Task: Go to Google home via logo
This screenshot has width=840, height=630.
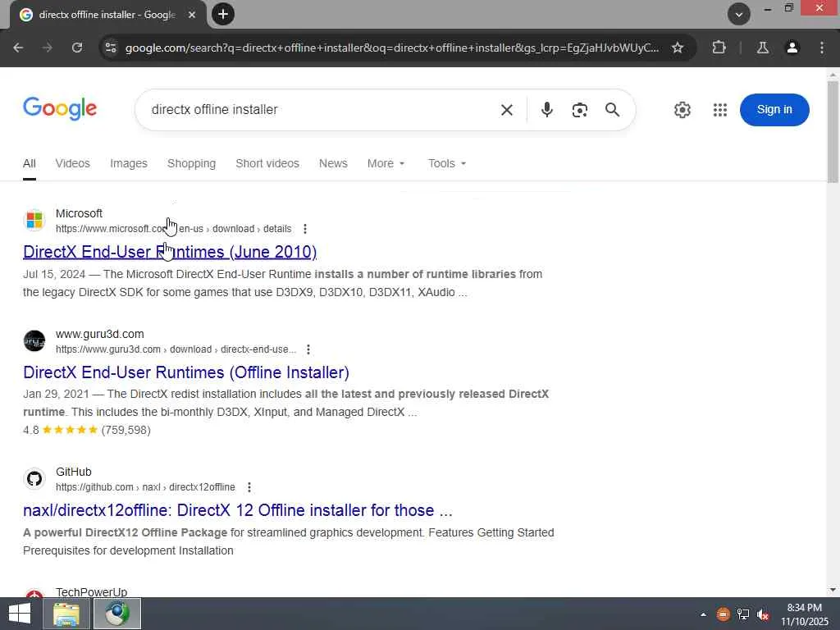Action: tap(60, 109)
